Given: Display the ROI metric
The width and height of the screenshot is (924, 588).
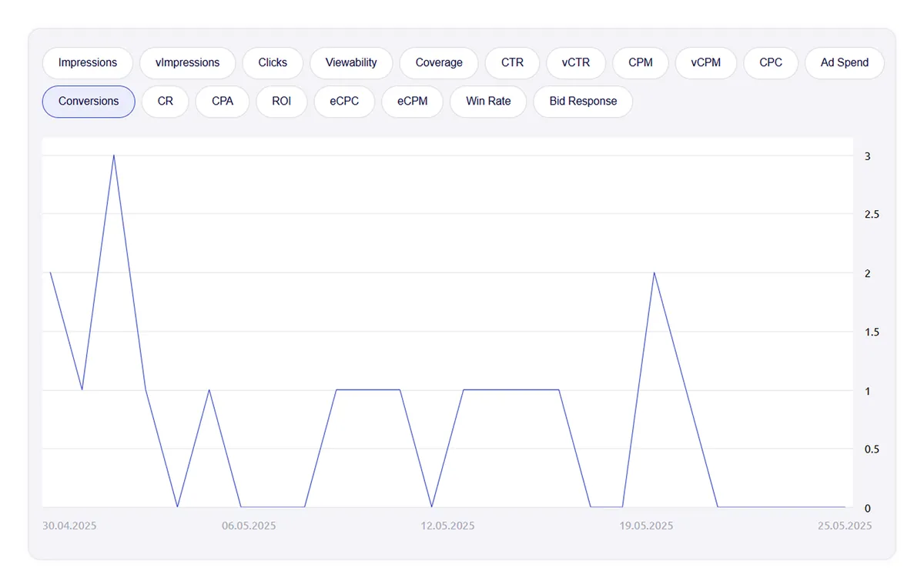Looking at the screenshot, I should pyautogui.click(x=282, y=102).
